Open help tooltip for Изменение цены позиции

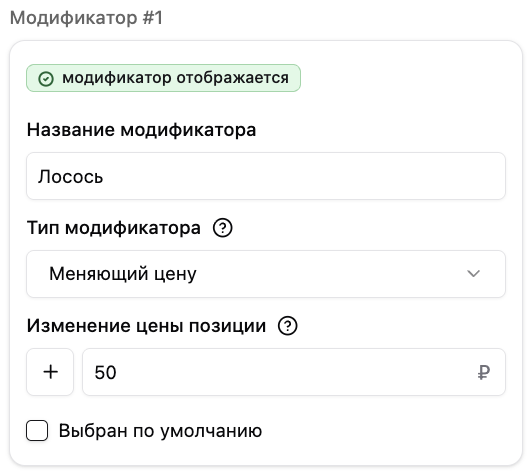(287, 326)
